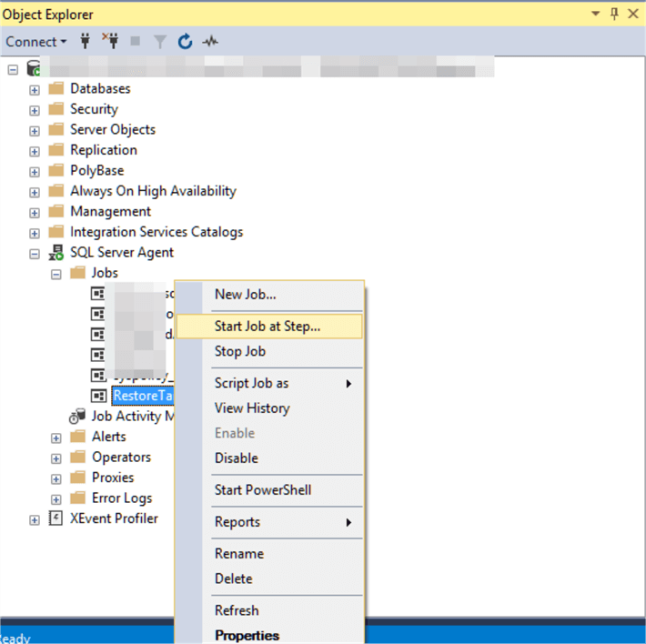Expand the Security node
Viewport: 646px width, 644px height.
point(35,111)
